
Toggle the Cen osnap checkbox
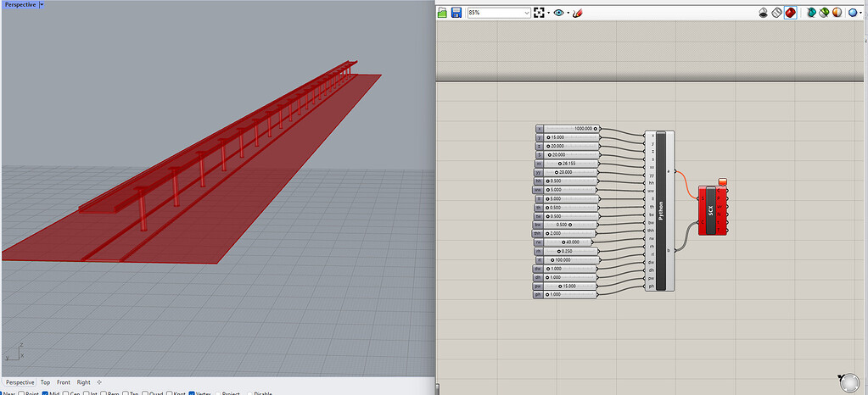point(66,394)
